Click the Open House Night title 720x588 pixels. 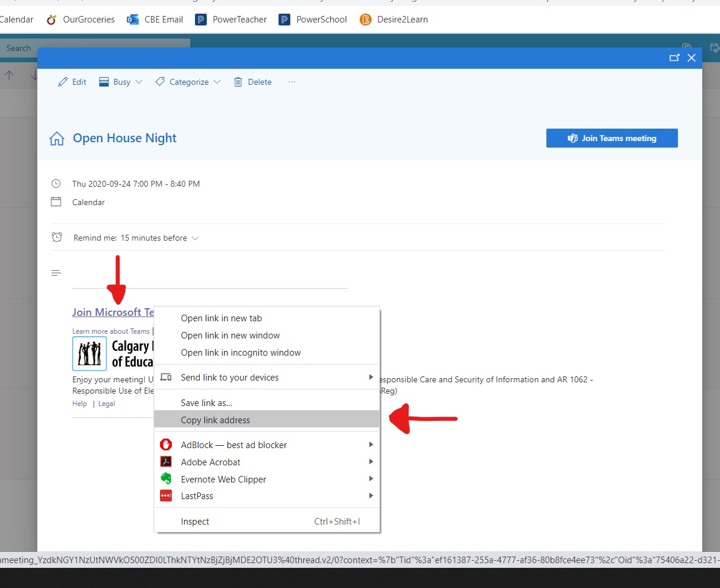[x=124, y=138]
